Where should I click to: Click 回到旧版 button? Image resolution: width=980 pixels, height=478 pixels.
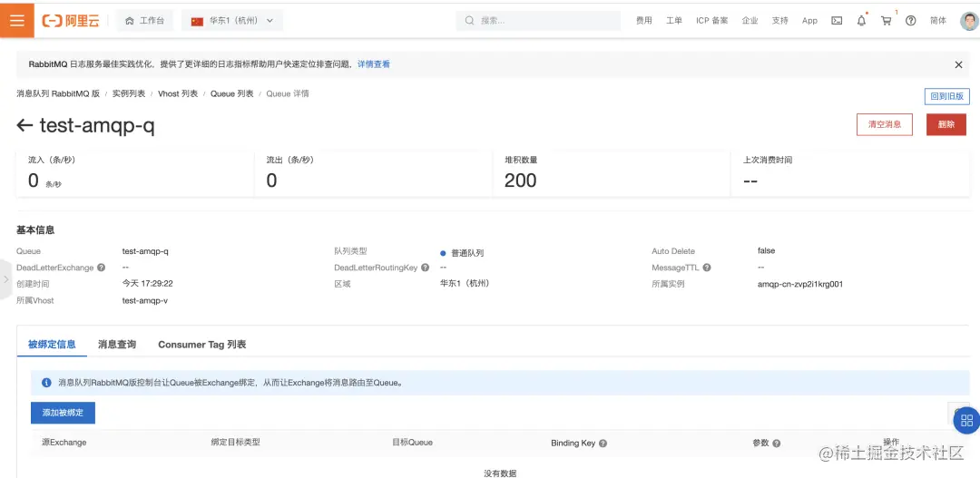tap(946, 96)
